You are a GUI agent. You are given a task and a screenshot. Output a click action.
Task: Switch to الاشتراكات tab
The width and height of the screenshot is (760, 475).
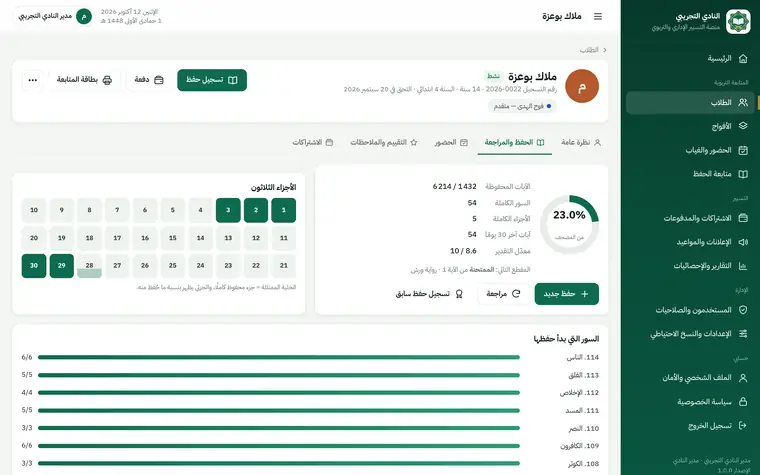(x=313, y=142)
